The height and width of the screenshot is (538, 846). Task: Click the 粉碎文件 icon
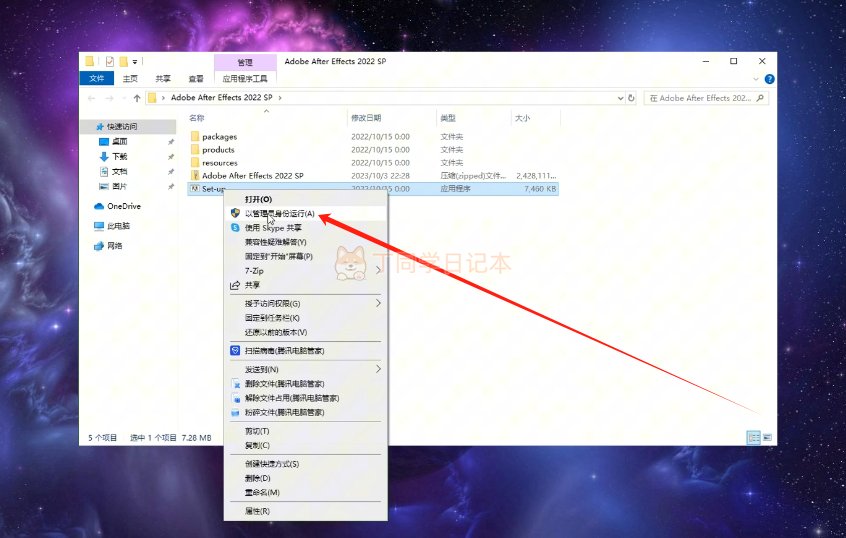(x=235, y=413)
